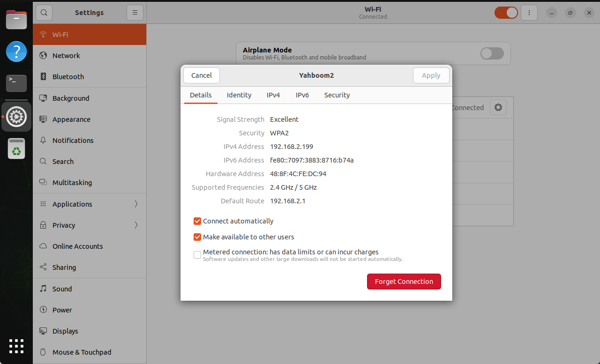Screen dimensions: 600x364
Task: Open the Wi-Fi header three-dot menu
Action: tap(529, 13)
